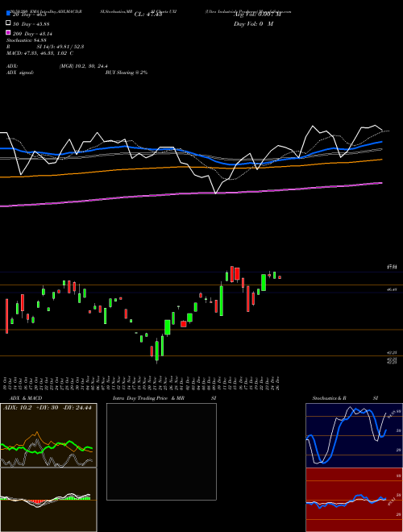Open the red RSI chart thumbnail
This screenshot has height=532, width=403.
354,500
